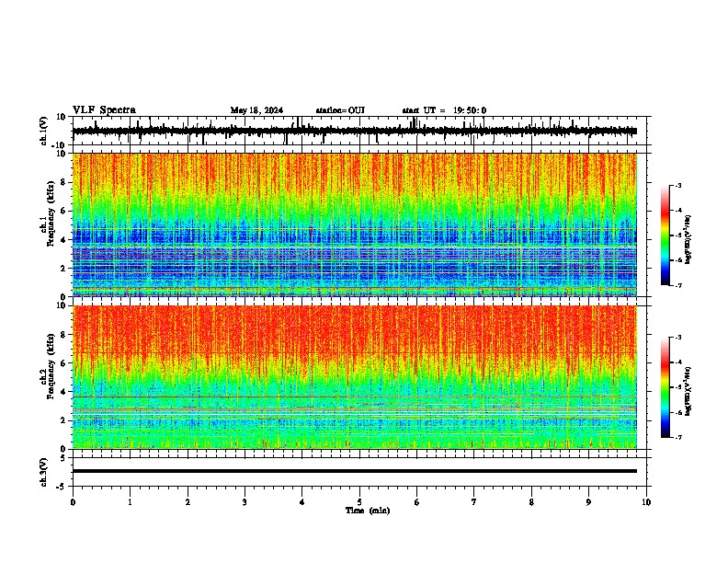The height and width of the screenshot is (563, 728).
Task: Click time axis tick label '5'
Action: [359, 502]
